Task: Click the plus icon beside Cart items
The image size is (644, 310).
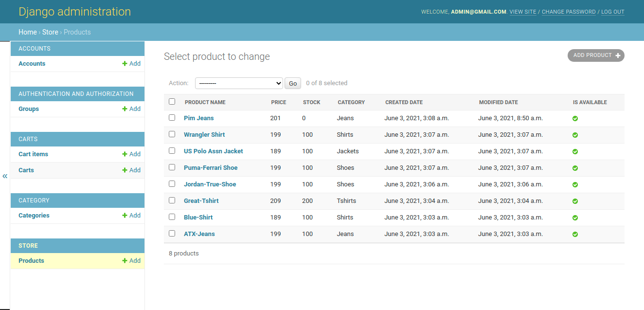Action: (x=125, y=154)
